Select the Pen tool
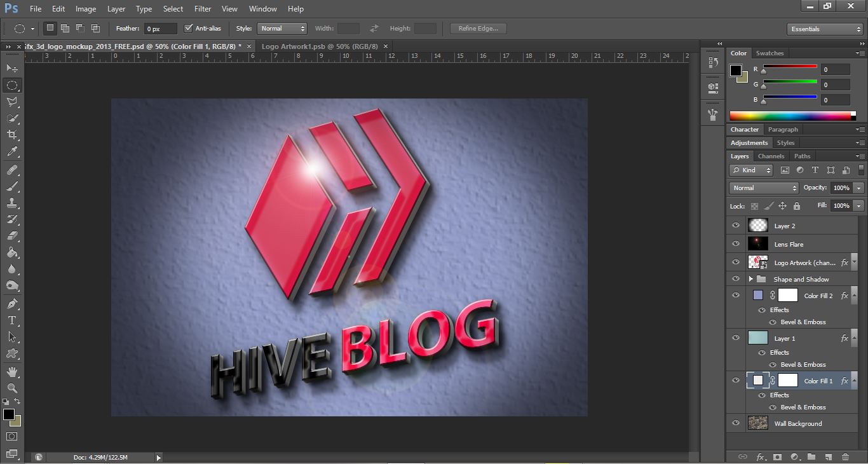 [x=12, y=304]
